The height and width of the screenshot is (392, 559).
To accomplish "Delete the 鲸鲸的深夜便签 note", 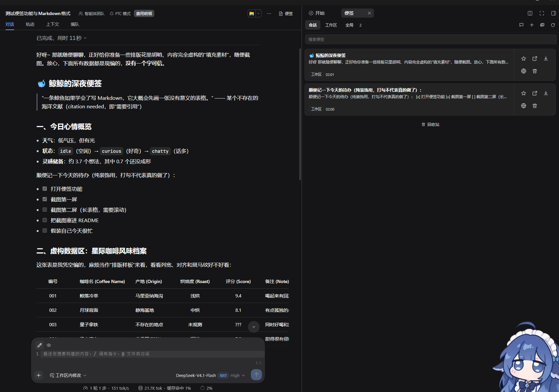I will point(535,71).
